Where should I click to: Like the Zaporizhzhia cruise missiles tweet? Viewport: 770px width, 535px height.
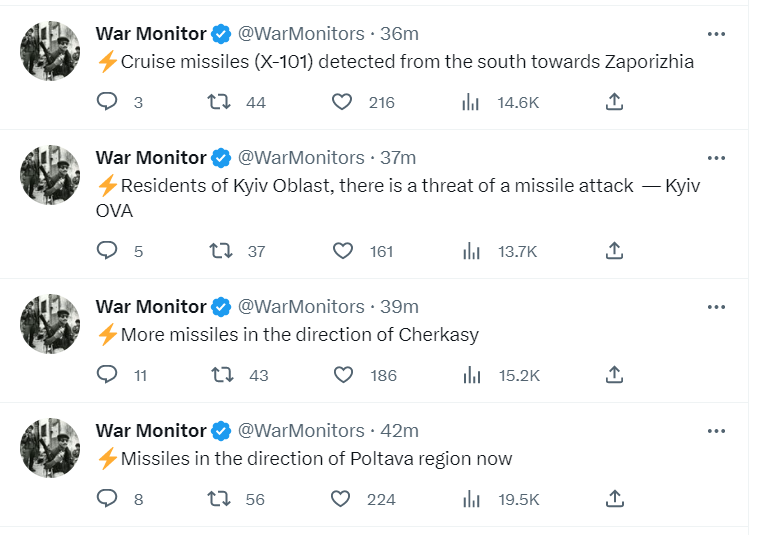pyautogui.click(x=343, y=102)
